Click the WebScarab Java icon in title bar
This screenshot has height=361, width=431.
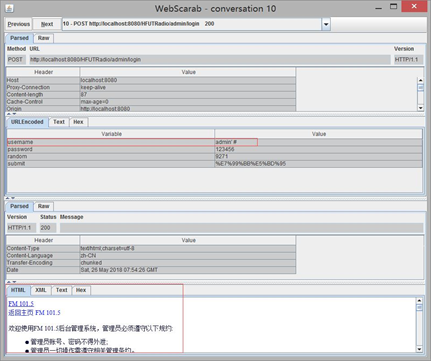9,8
